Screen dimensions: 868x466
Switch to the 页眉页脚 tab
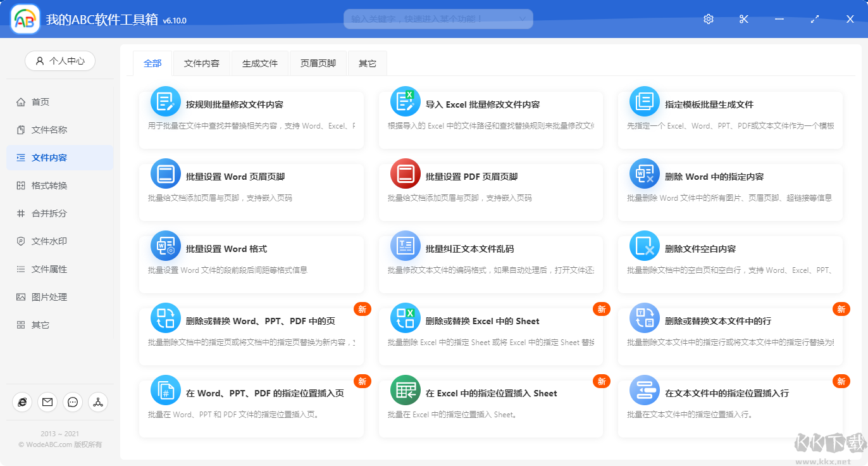(318, 63)
